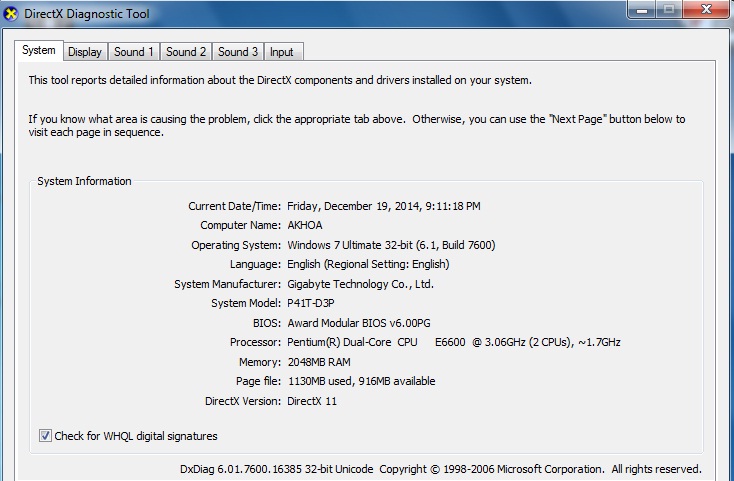This screenshot has height=481, width=734.
Task: Select the Sound 3 tab
Action: [238, 52]
